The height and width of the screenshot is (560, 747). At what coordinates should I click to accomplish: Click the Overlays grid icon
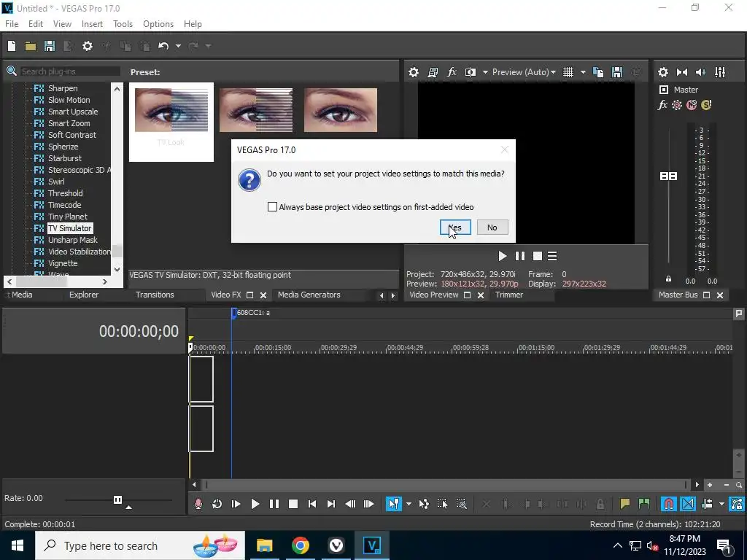coord(568,72)
